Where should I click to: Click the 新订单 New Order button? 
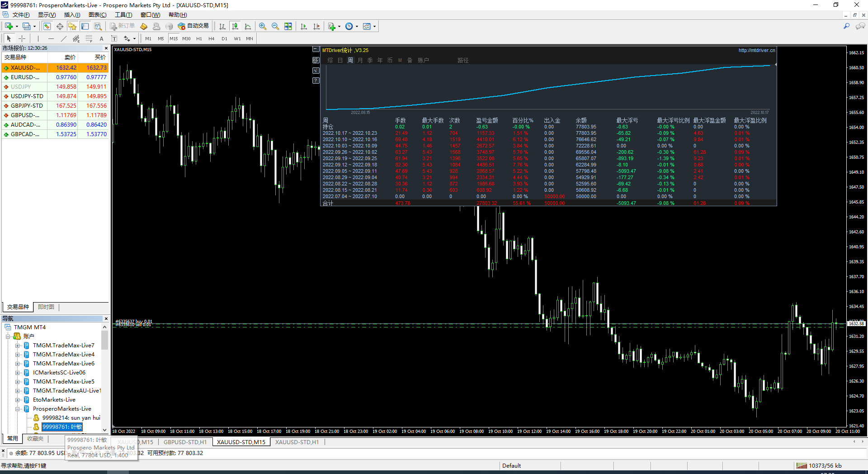[x=122, y=26]
